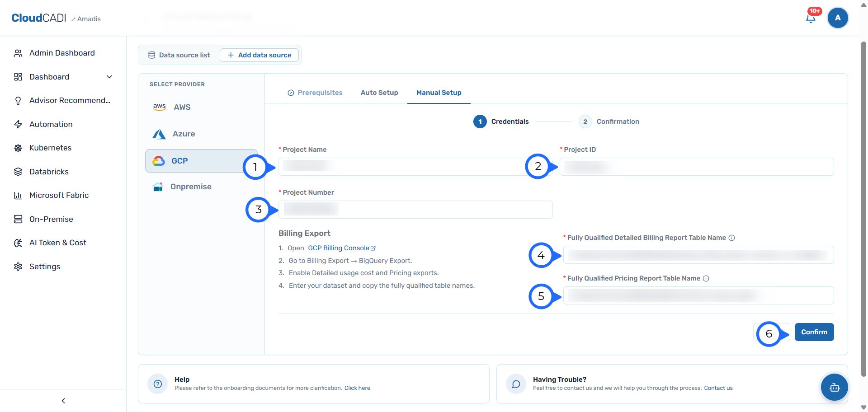Open the Contact us link
This screenshot has height=412, width=868.
click(x=718, y=388)
